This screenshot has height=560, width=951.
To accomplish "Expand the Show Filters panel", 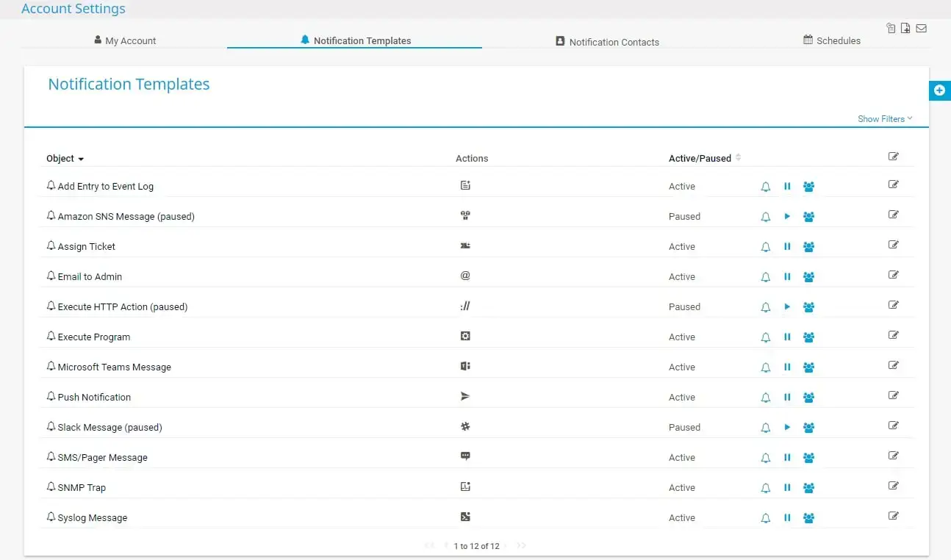I will tap(884, 118).
